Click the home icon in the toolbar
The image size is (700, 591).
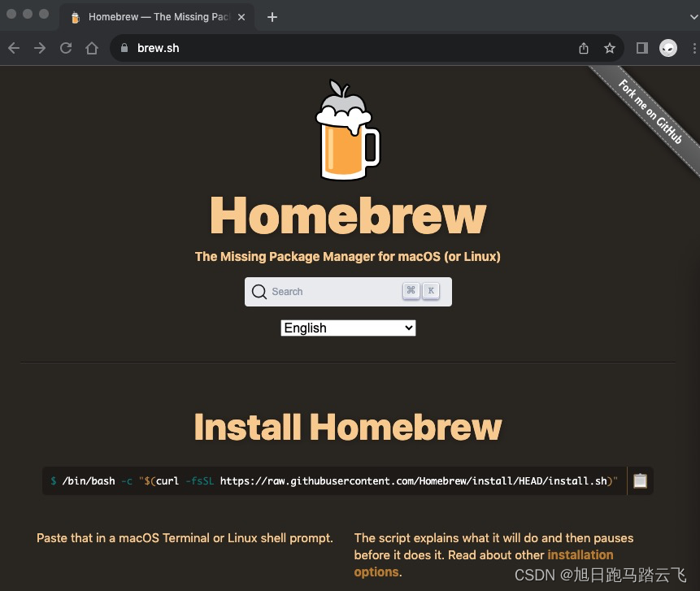[92, 48]
